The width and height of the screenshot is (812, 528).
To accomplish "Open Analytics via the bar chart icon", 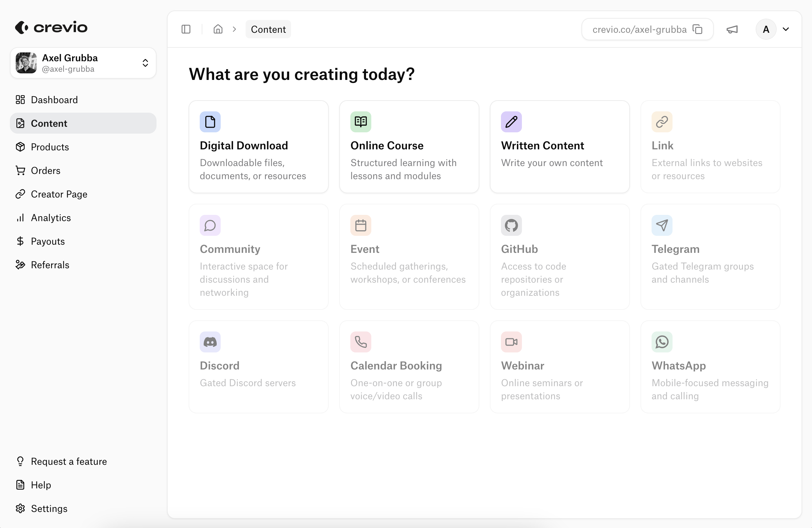I will [20, 218].
